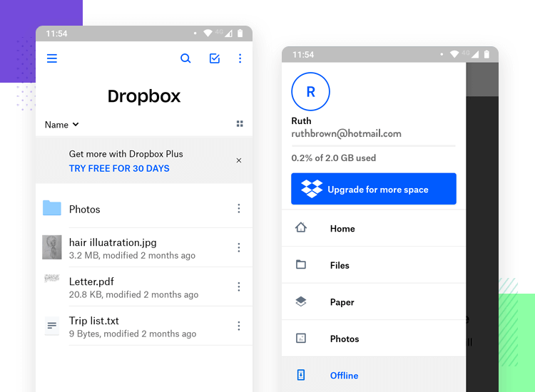Open the Photos folder icon

tap(52, 208)
